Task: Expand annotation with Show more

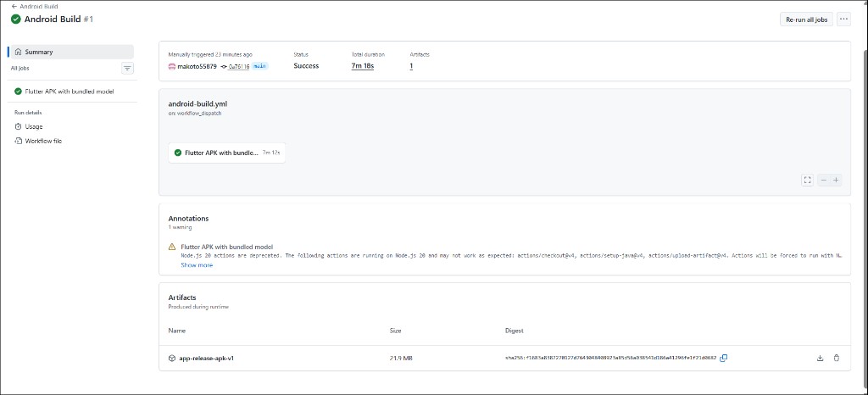Action: point(197,265)
